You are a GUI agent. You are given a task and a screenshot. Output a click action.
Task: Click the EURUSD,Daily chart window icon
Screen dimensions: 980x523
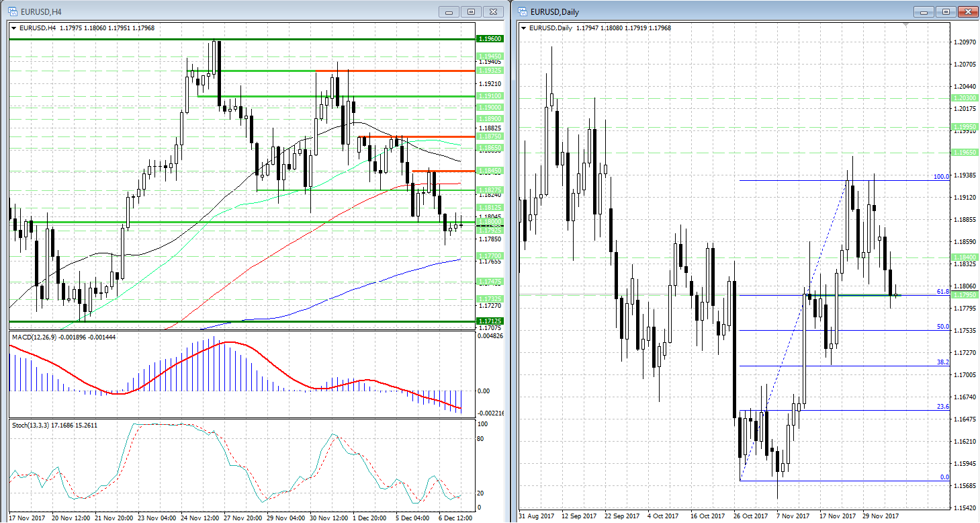point(522,11)
